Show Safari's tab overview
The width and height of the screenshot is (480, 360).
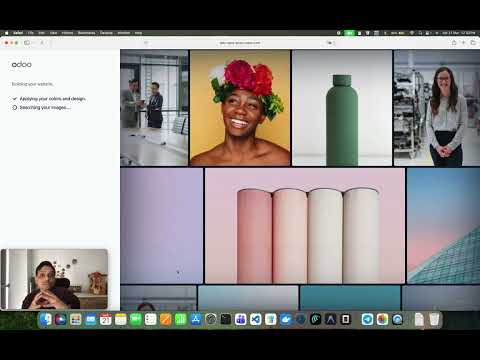[x=473, y=43]
